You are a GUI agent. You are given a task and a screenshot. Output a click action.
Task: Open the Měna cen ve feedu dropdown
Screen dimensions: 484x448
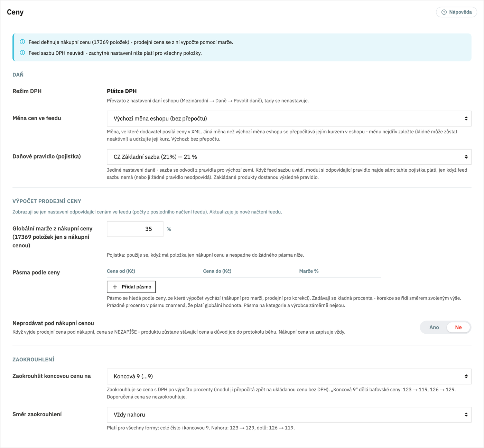coord(289,118)
